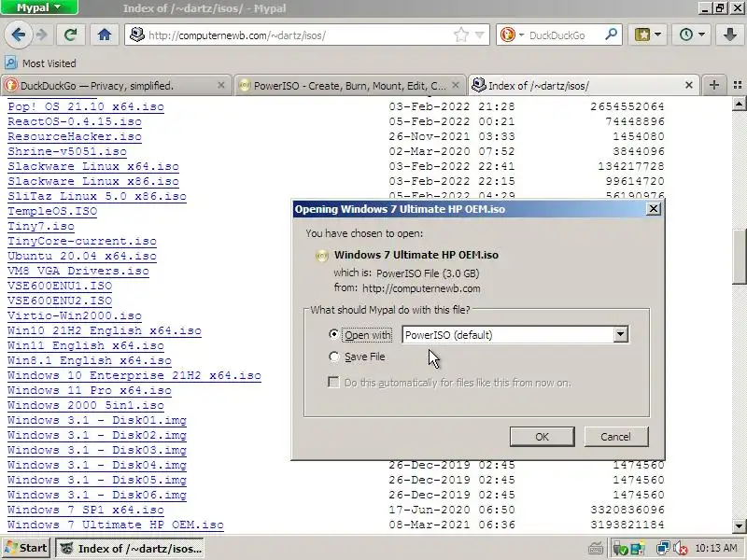Go back with the browser Back arrow
Image resolution: width=747 pixels, height=560 pixels.
[18, 35]
